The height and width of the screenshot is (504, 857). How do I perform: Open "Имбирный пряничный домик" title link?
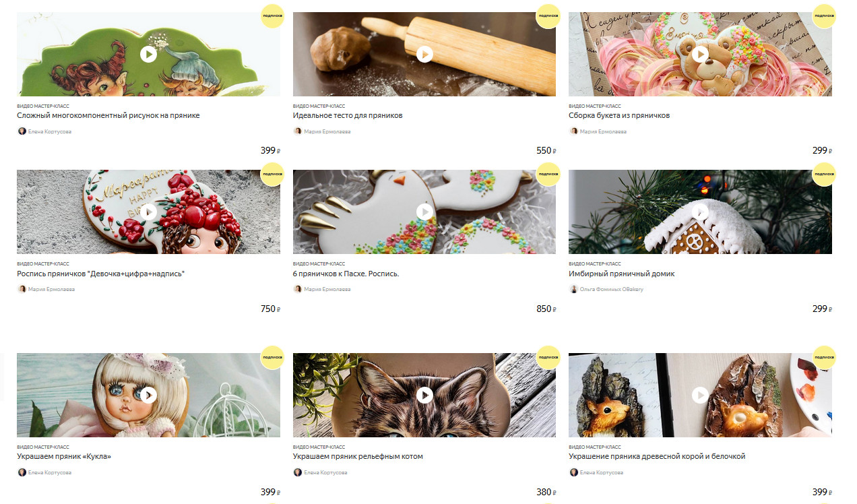click(x=621, y=274)
